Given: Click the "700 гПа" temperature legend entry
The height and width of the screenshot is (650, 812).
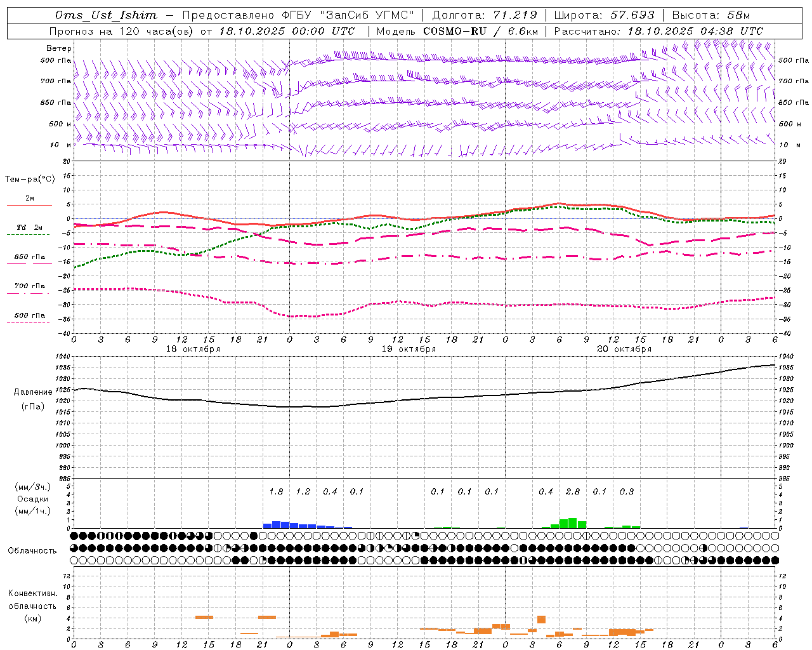Looking at the screenshot, I should (x=30, y=286).
